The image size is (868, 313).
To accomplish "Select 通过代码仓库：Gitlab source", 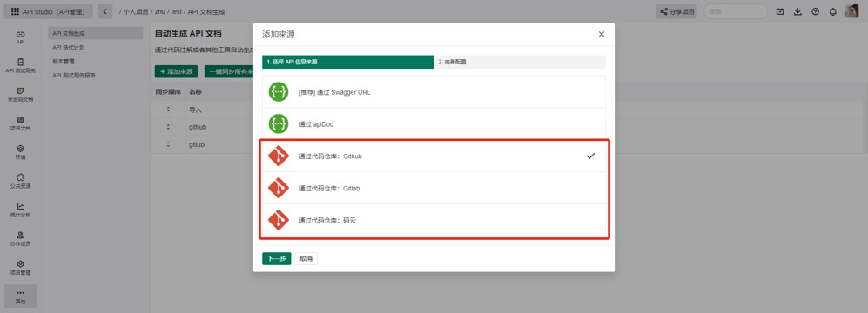I will [434, 189].
